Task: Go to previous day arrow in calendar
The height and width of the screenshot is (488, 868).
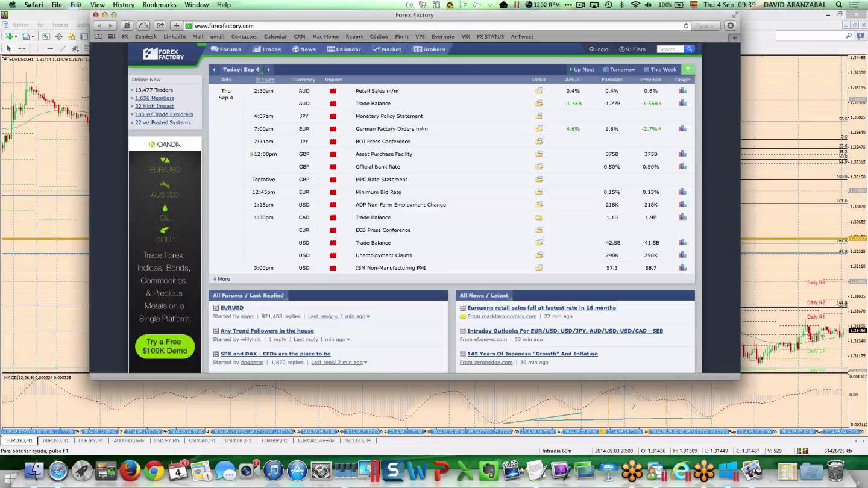Action: (x=214, y=70)
